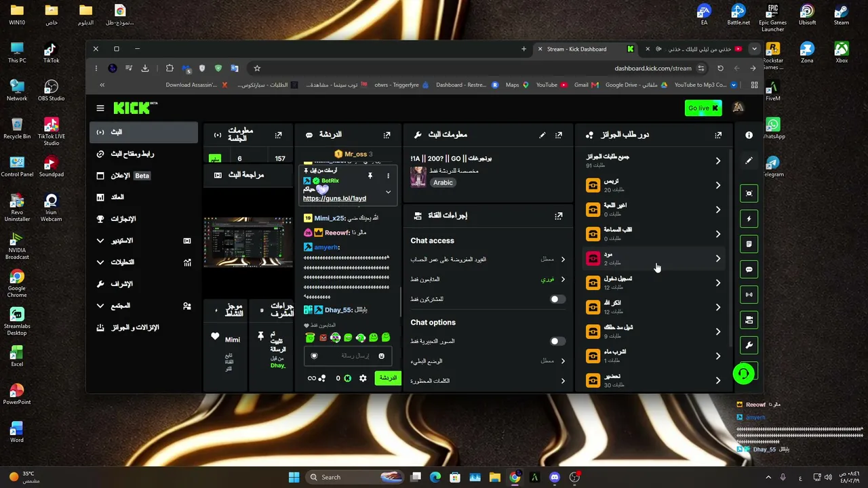868x488 pixels.
Task: Expand the التحليلات sidebar section
Action: [x=100, y=262]
